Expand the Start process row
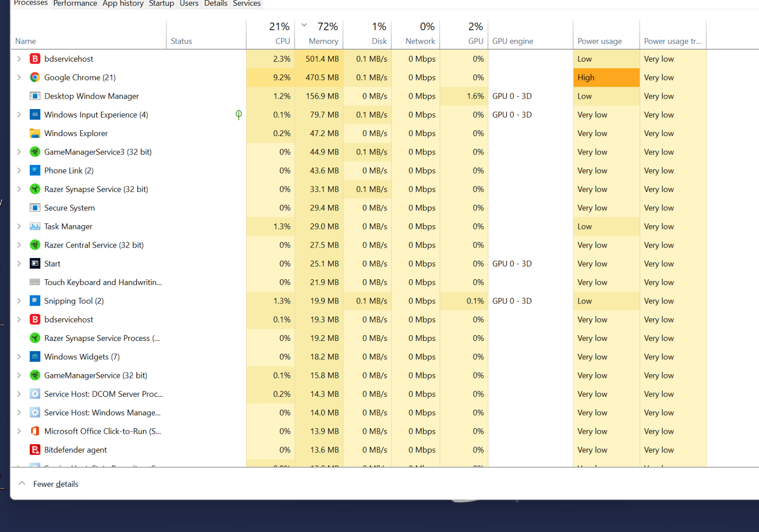The image size is (759, 532). pyautogui.click(x=19, y=264)
